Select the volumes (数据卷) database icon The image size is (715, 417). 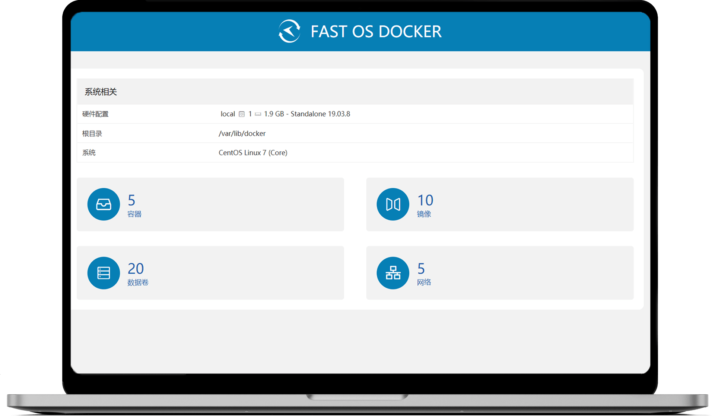103,272
